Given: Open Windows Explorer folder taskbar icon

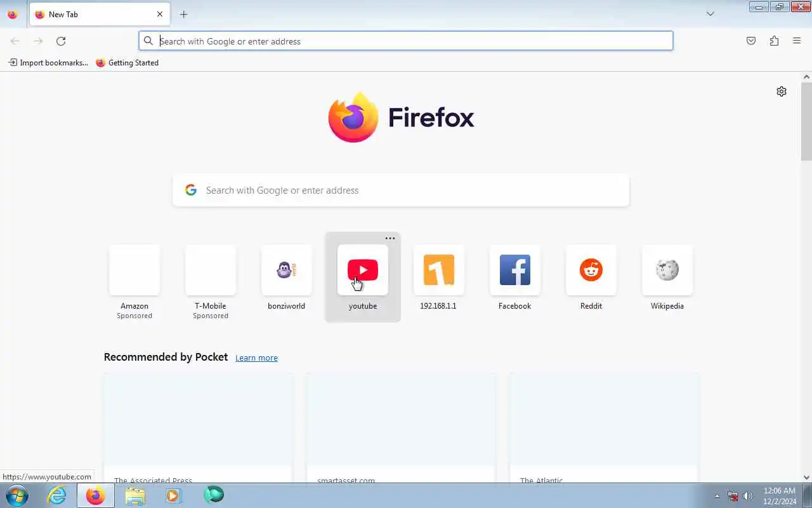Looking at the screenshot, I should tap(134, 495).
